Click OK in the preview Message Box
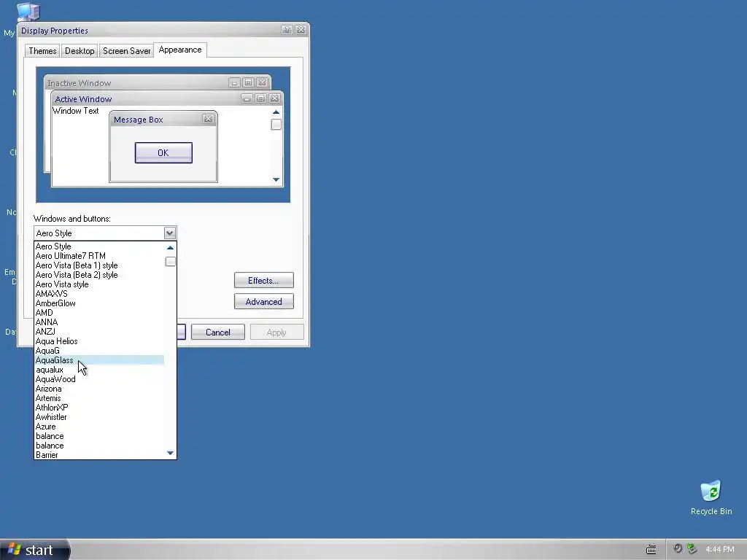747x560 pixels. click(x=163, y=153)
